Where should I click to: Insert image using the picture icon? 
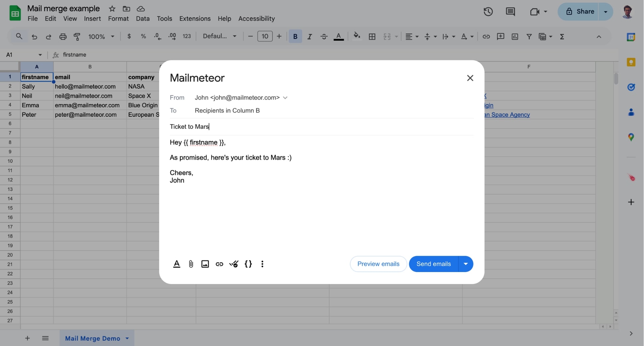point(205,264)
